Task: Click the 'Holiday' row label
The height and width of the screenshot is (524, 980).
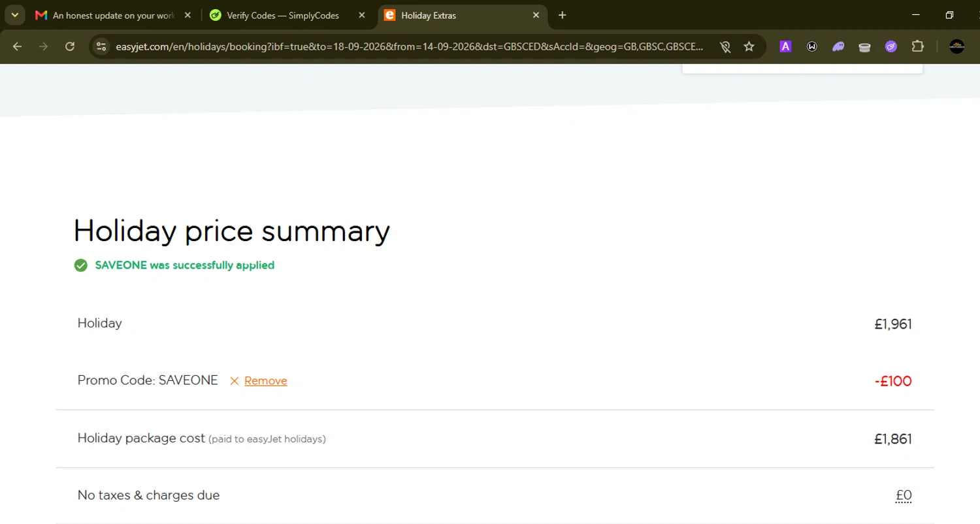Action: [100, 323]
